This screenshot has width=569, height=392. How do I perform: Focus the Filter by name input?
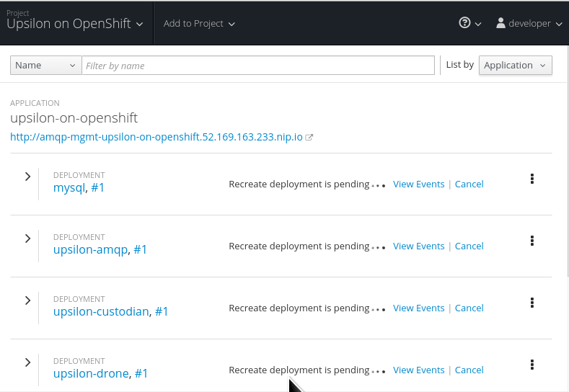[x=258, y=66]
